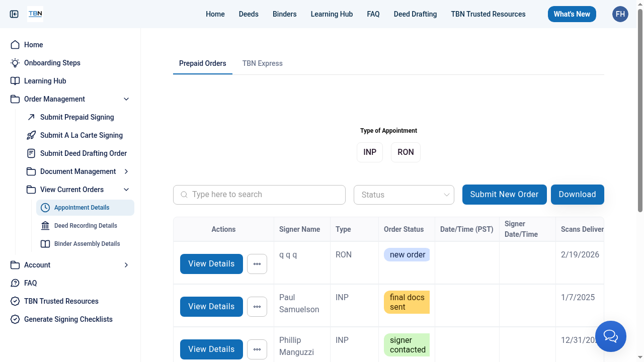Select INP appointment type
Viewport: 644px width, 362px height.
tap(369, 152)
